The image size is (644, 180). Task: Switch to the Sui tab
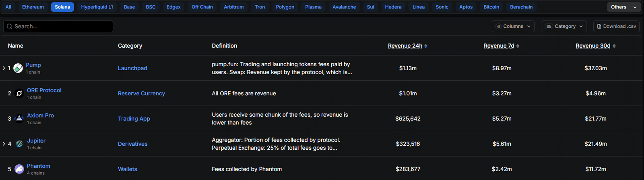coord(371,7)
